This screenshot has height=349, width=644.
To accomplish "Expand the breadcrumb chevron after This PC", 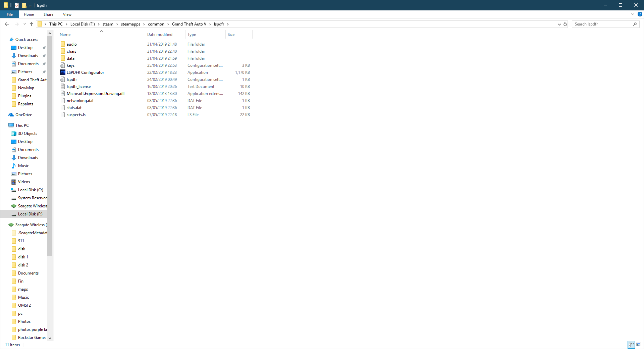I will (66, 24).
